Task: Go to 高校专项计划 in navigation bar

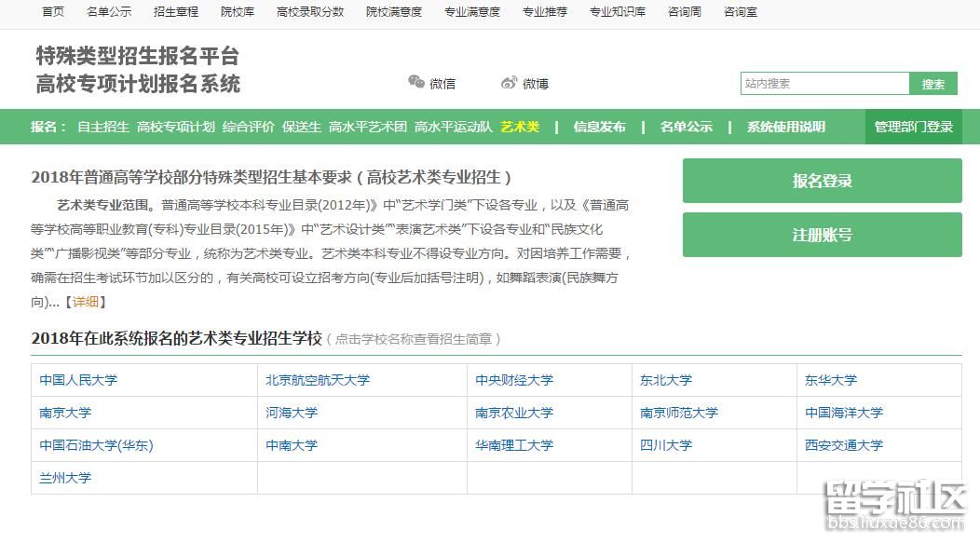Action: click(175, 127)
